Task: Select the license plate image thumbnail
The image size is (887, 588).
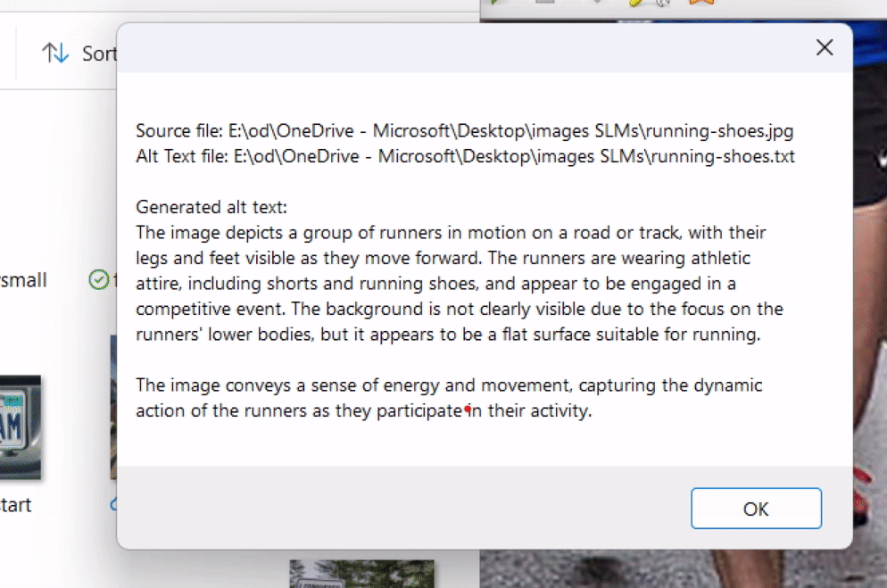Action: (22, 419)
